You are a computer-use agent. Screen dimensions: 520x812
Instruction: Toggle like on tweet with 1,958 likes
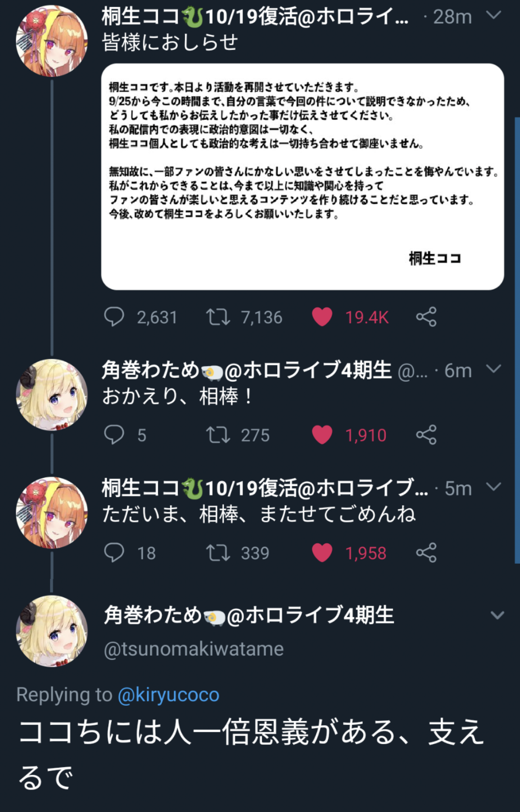point(322,552)
